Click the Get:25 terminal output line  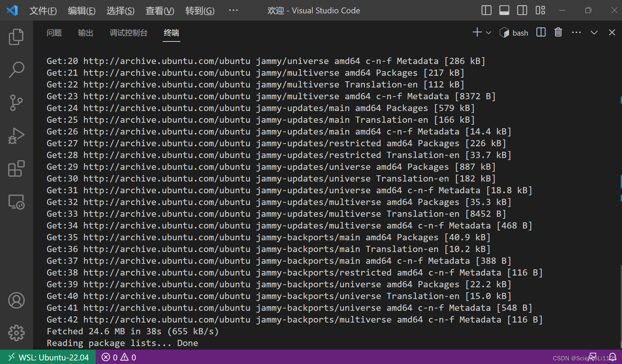click(x=261, y=120)
